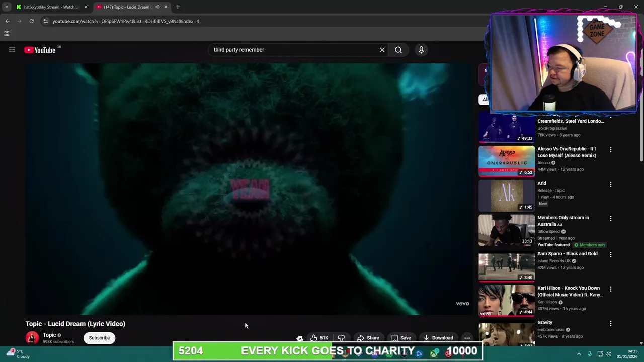Viewport: 644px width, 362px height.
Task: Play the Members Only stream thumbnail
Action: [x=507, y=230]
